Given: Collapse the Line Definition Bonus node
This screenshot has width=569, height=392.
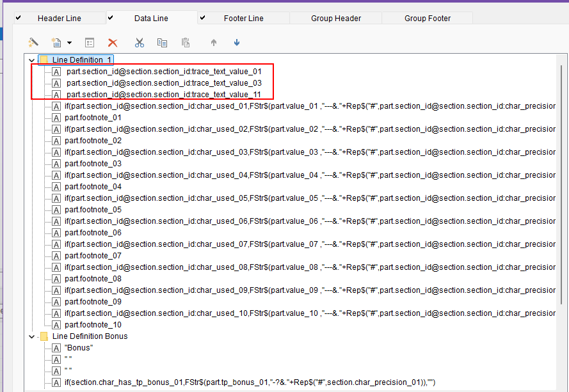Looking at the screenshot, I should tap(31, 336).
